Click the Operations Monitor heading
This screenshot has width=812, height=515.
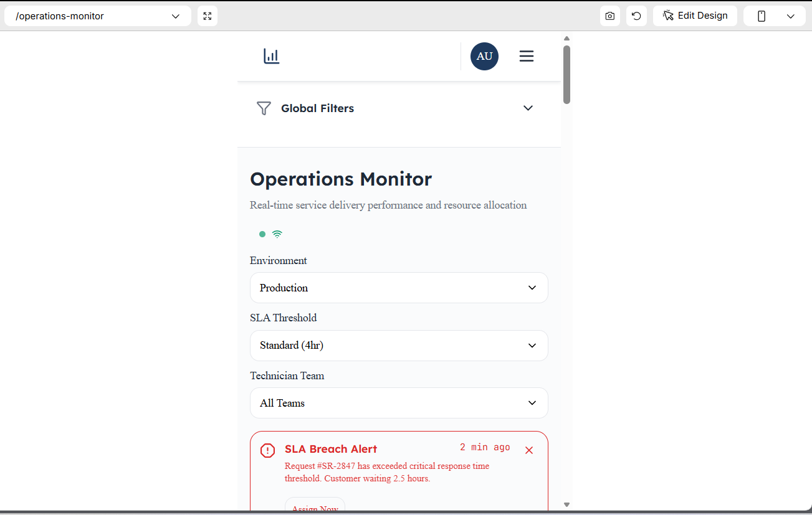pyautogui.click(x=341, y=179)
